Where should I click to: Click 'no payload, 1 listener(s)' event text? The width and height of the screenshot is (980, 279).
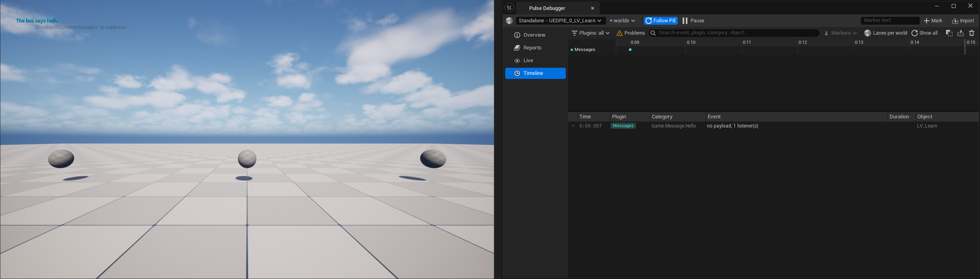click(x=732, y=126)
